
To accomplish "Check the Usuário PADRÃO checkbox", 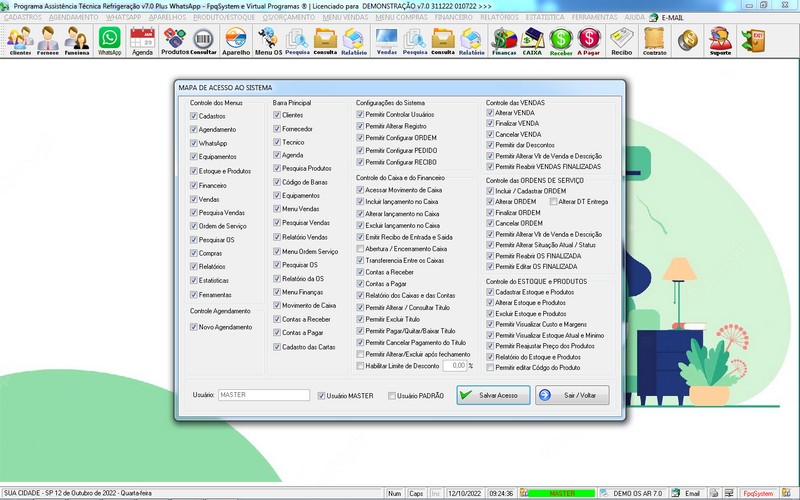I will pos(392,396).
